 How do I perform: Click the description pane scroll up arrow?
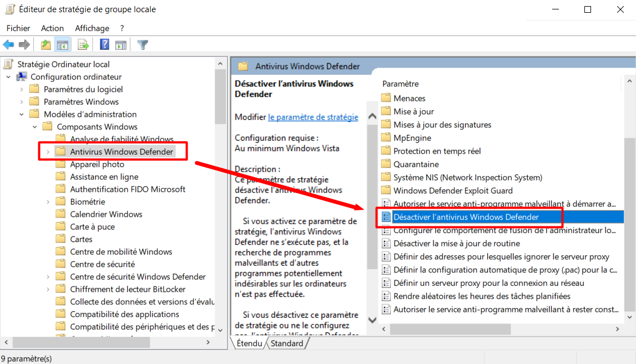(372, 117)
